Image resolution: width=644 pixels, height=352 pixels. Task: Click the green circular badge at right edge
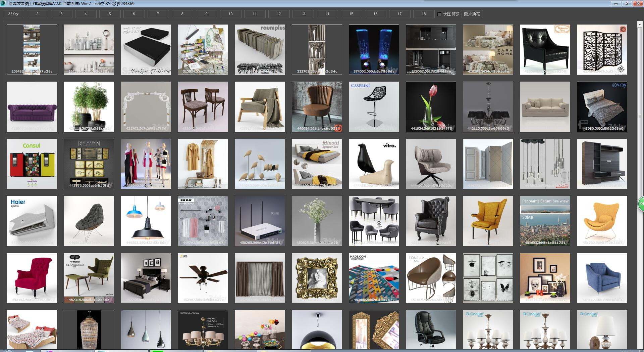[x=641, y=204]
